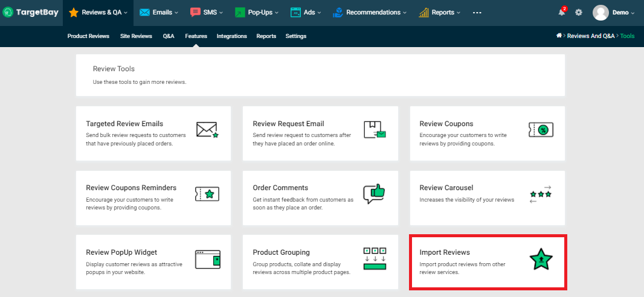The width and height of the screenshot is (644, 297).
Task: Open the Review Request Email title
Action: [288, 124]
